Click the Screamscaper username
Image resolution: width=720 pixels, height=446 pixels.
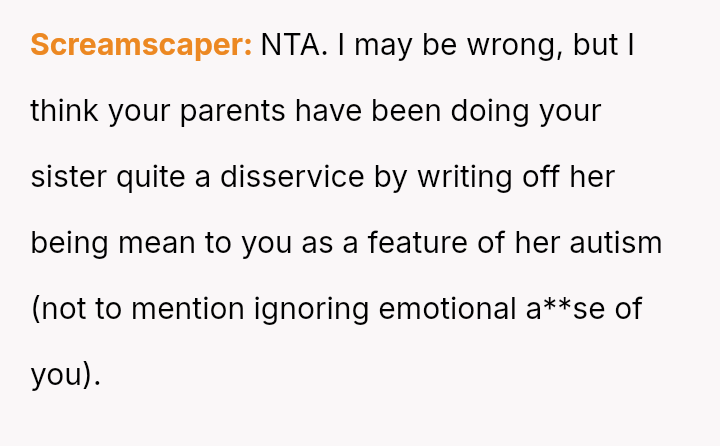click(x=141, y=45)
